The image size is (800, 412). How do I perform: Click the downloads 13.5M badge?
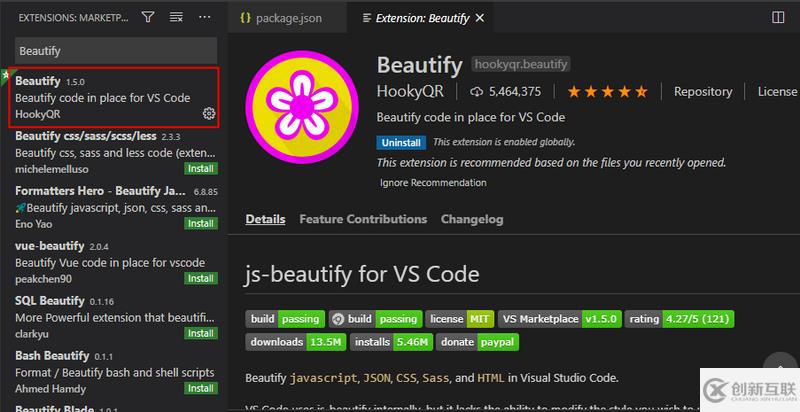[x=295, y=342]
